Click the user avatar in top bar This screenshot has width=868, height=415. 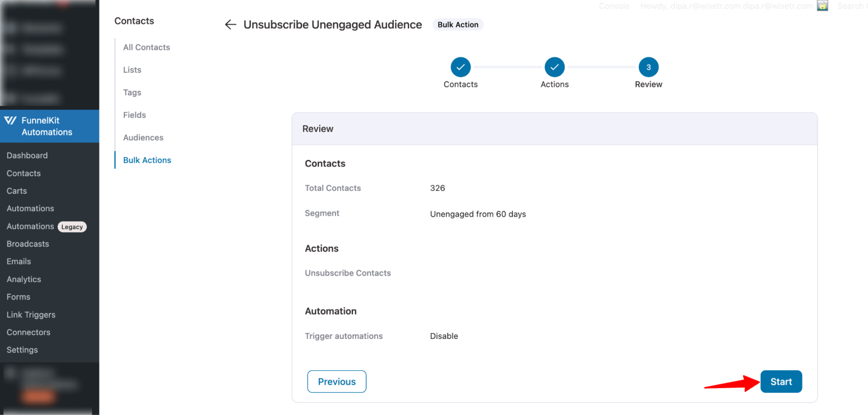[822, 6]
